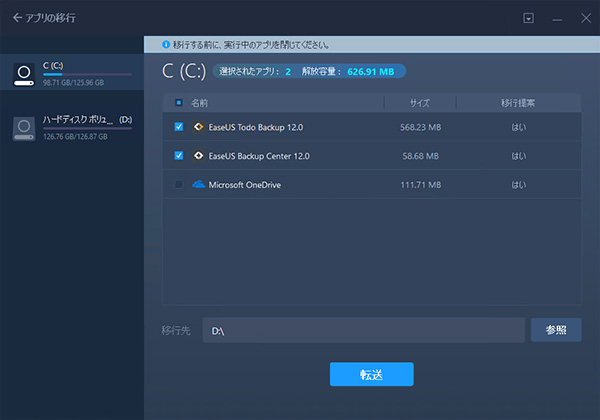
Task: Click the migration destination path field D:\
Action: (x=364, y=330)
